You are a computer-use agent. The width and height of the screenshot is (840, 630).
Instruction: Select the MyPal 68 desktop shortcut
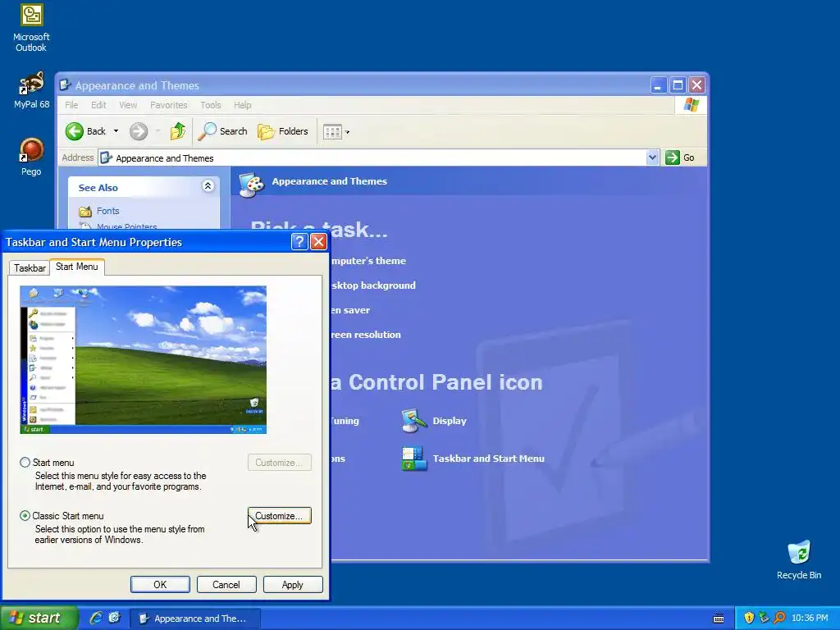click(31, 90)
